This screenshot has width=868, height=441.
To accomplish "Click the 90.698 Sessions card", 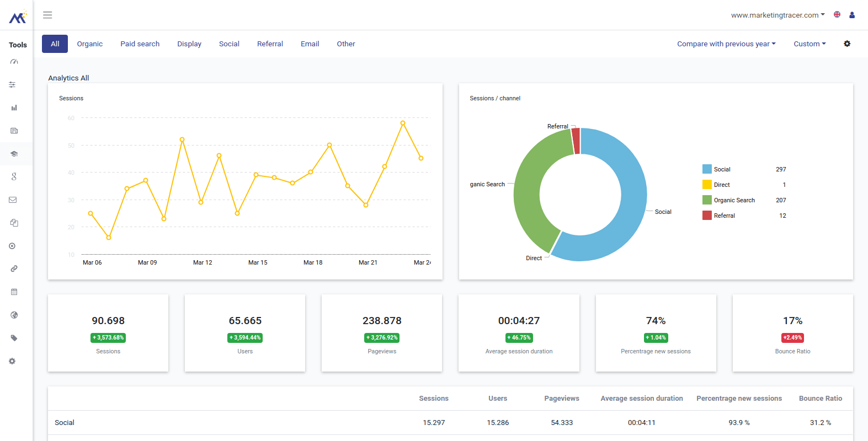I will click(108, 333).
